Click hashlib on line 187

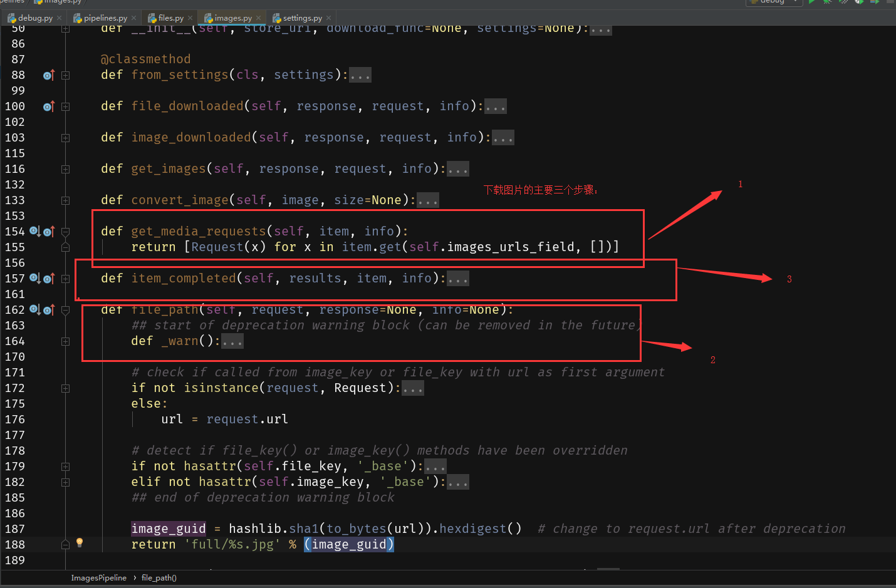pos(255,529)
